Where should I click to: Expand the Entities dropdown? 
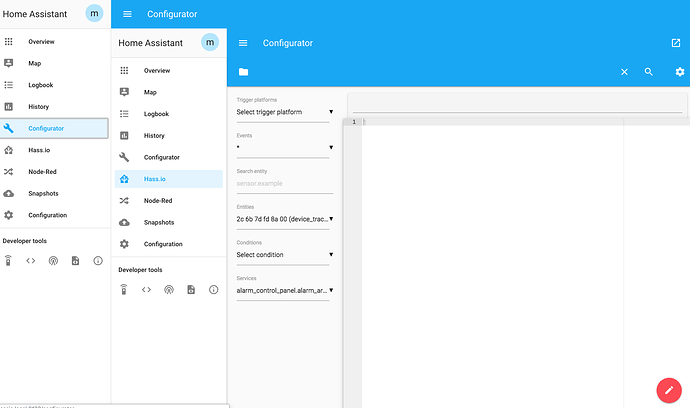click(x=283, y=218)
